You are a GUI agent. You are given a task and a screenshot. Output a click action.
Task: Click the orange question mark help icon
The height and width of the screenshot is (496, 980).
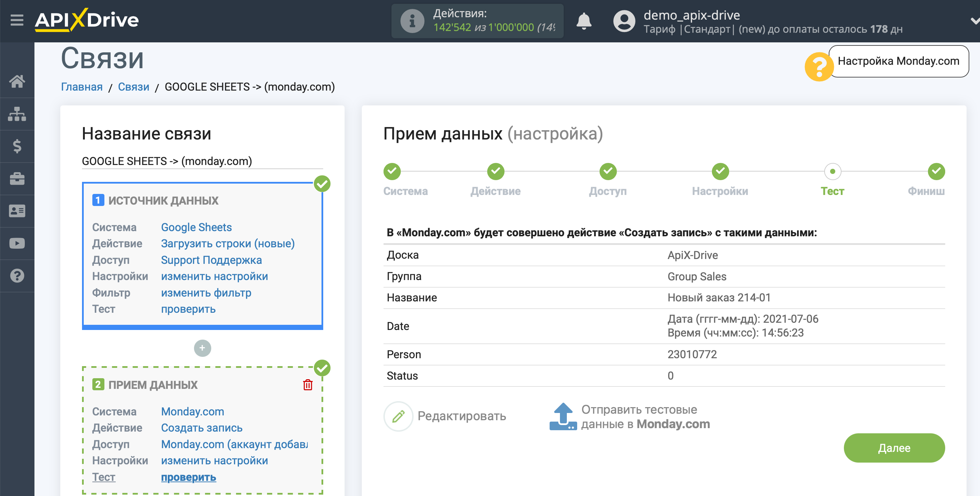(x=819, y=67)
